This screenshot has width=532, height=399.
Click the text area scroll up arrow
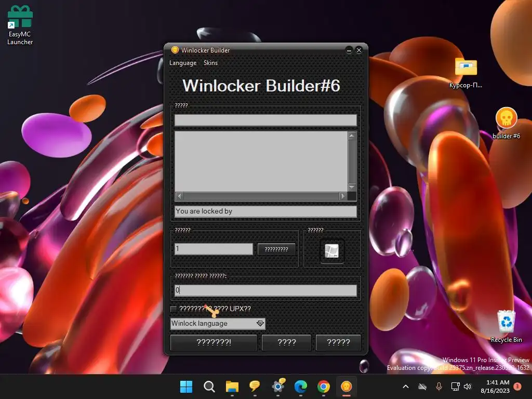(x=352, y=136)
